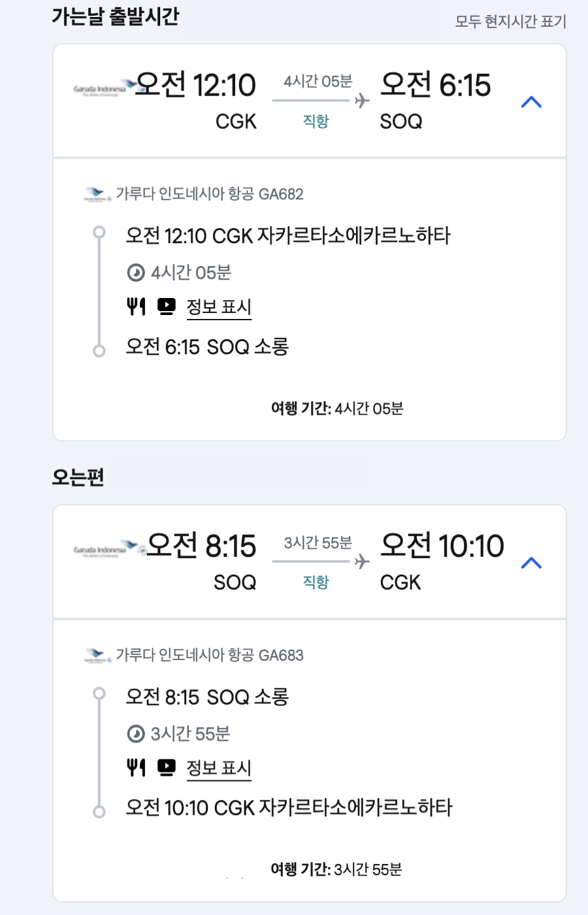Open '정보 표시' link for flight GA682
The width and height of the screenshot is (588, 915).
point(219,307)
